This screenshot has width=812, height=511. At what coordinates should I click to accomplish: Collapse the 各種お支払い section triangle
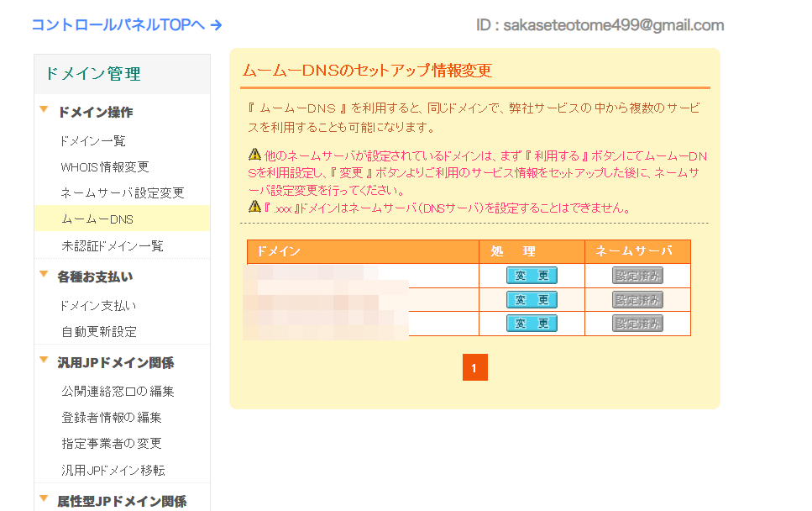[44, 274]
